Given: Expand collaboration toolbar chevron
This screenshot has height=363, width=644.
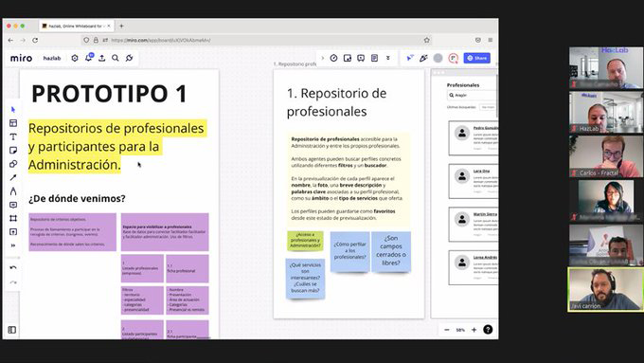Looking at the screenshot, I should 322,58.
